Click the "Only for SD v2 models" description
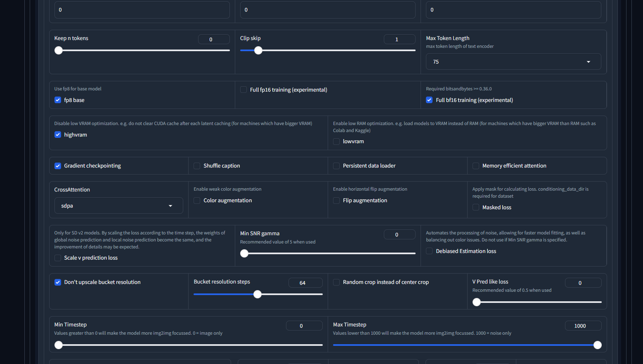The width and height of the screenshot is (643, 364). 140,240
